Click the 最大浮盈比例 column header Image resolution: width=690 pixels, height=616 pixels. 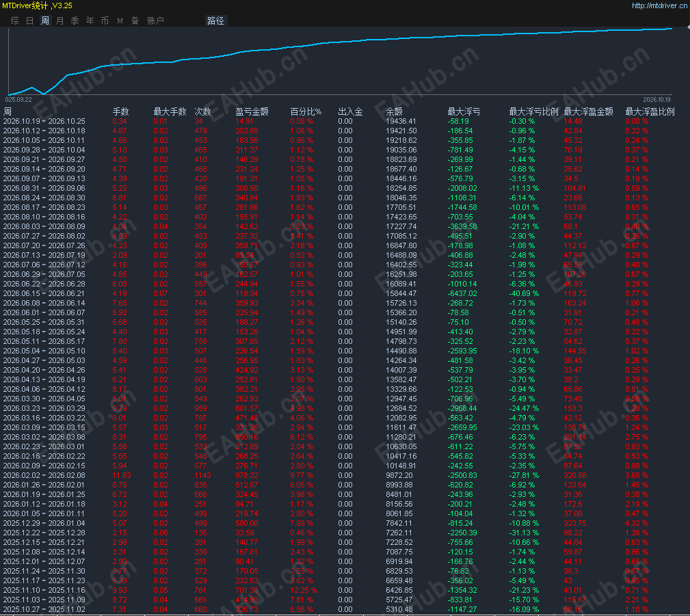[650, 111]
